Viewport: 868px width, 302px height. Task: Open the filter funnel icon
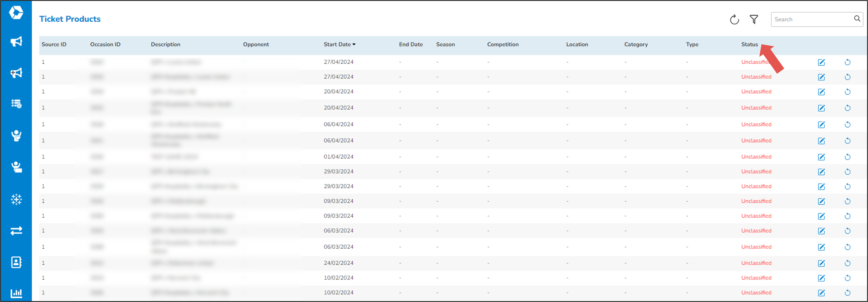[x=754, y=20]
